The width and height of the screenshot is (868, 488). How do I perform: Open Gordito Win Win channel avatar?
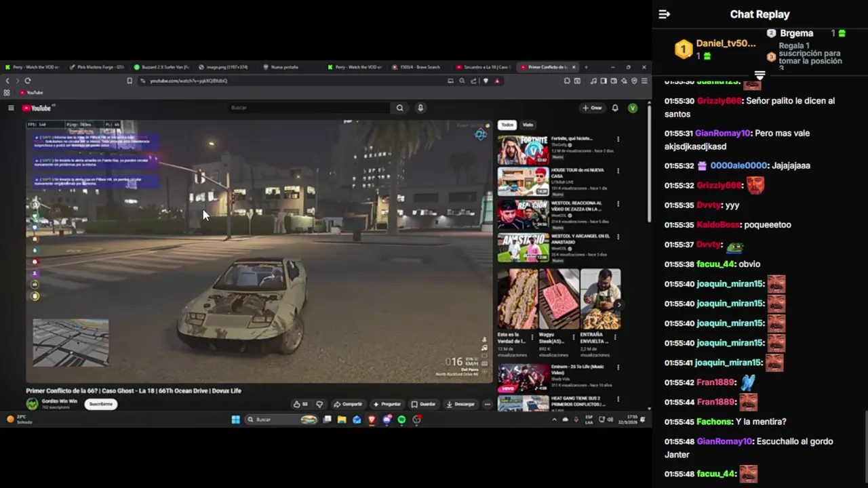click(32, 404)
